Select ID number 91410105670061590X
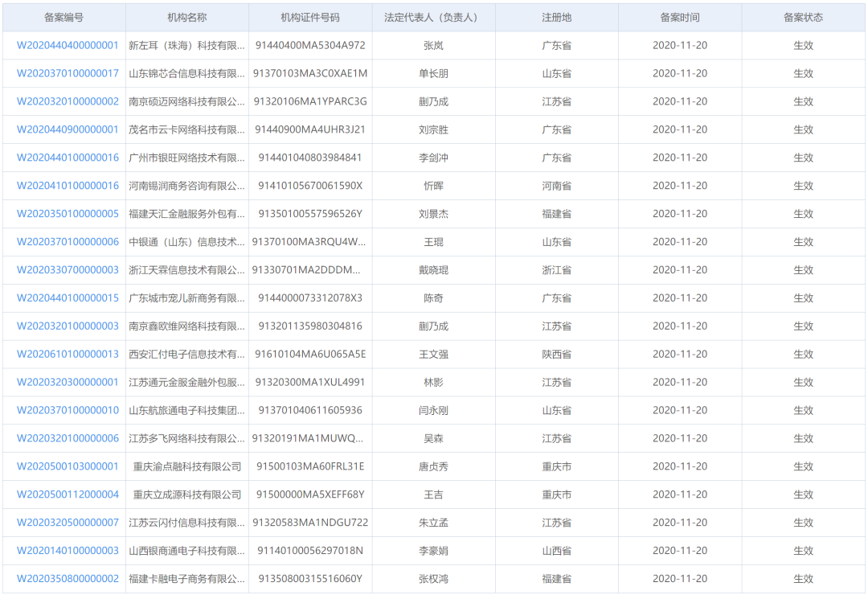Screen dimensions: 868x595 (x=310, y=186)
